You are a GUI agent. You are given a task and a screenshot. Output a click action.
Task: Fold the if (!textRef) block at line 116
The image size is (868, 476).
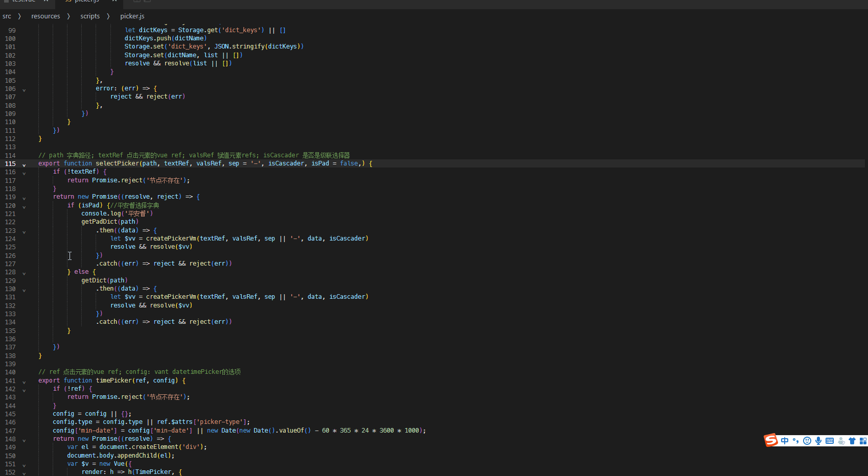(24, 173)
